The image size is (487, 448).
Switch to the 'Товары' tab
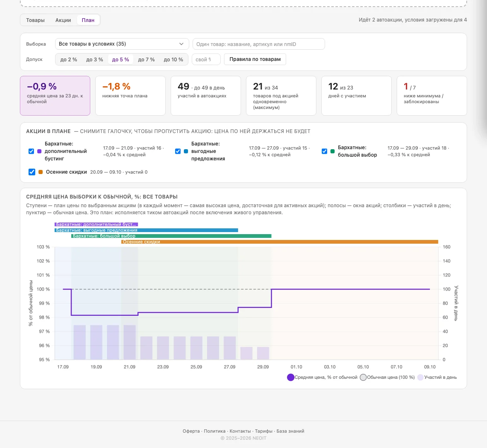pyautogui.click(x=36, y=20)
